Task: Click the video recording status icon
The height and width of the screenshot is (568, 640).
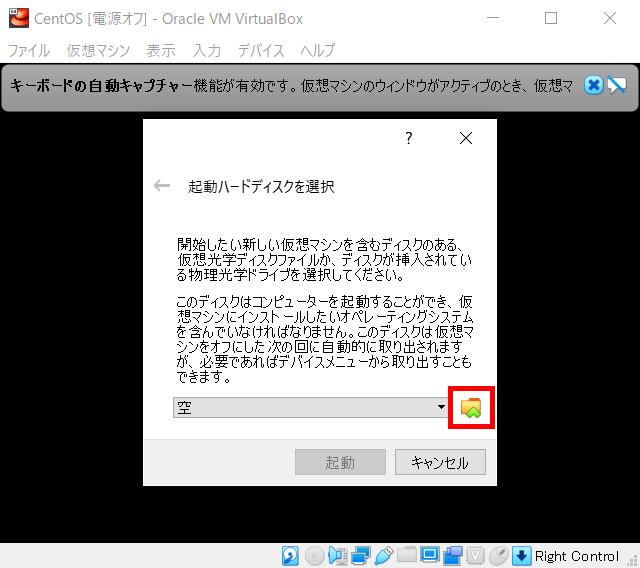Action: pyautogui.click(x=452, y=556)
